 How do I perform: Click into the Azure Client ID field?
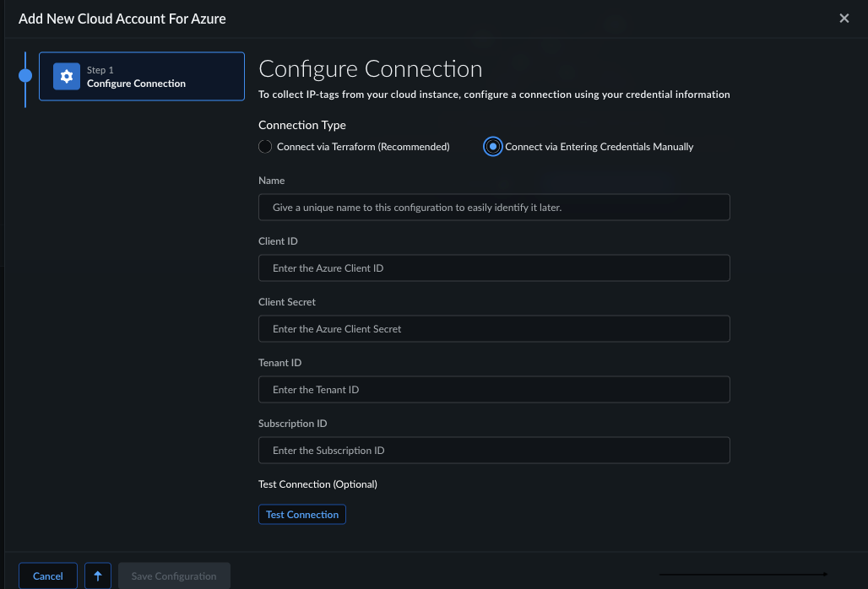pyautogui.click(x=494, y=267)
